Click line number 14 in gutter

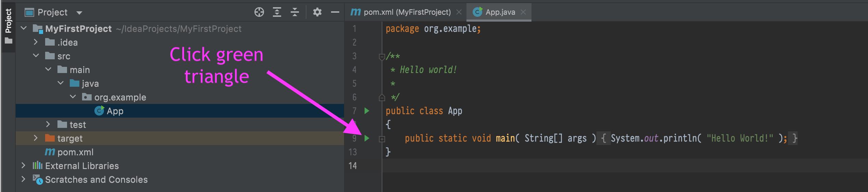[353, 166]
